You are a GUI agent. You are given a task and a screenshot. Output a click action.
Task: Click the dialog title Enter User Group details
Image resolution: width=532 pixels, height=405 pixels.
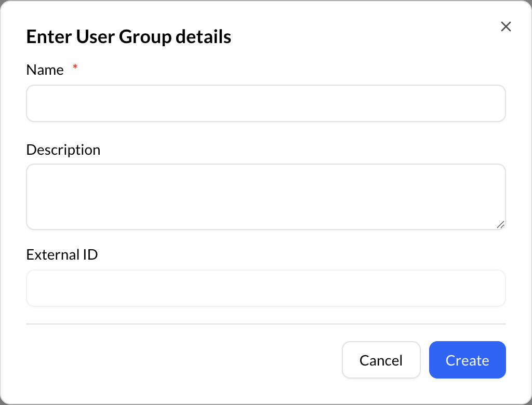[128, 36]
